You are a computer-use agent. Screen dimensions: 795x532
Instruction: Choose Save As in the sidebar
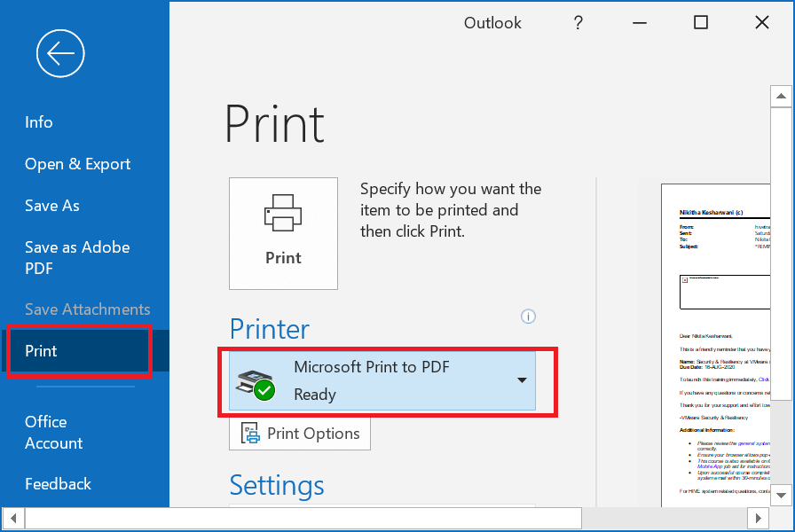[52, 205]
